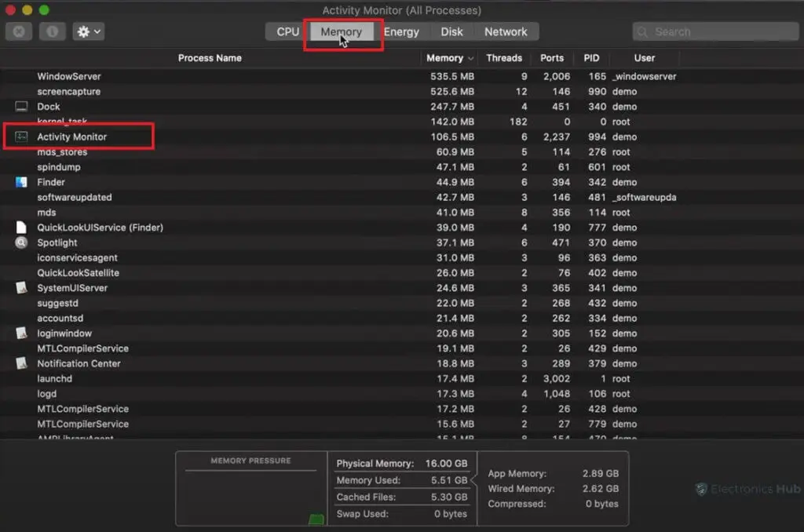The image size is (804, 532).
Task: Click the inspect process info icon
Action: point(53,32)
